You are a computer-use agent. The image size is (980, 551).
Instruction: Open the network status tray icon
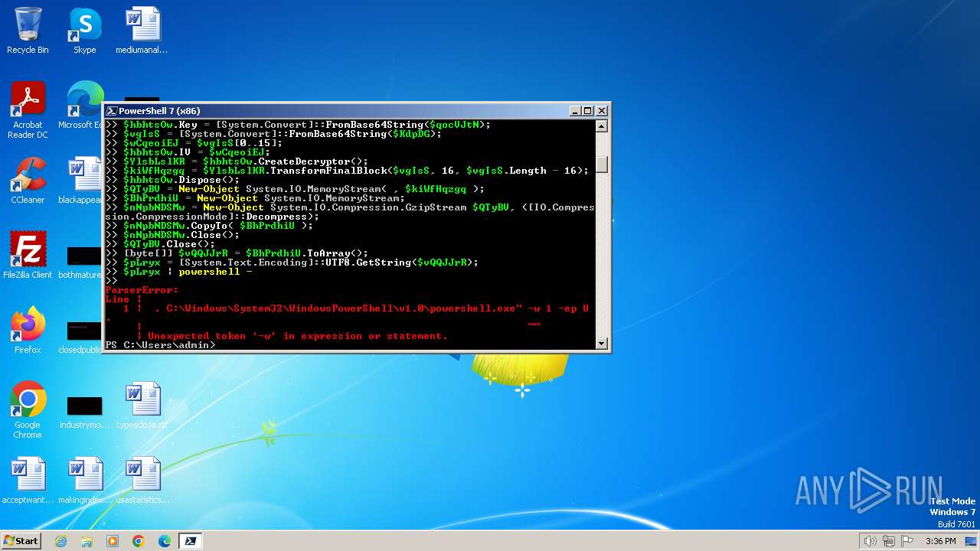click(x=889, y=541)
